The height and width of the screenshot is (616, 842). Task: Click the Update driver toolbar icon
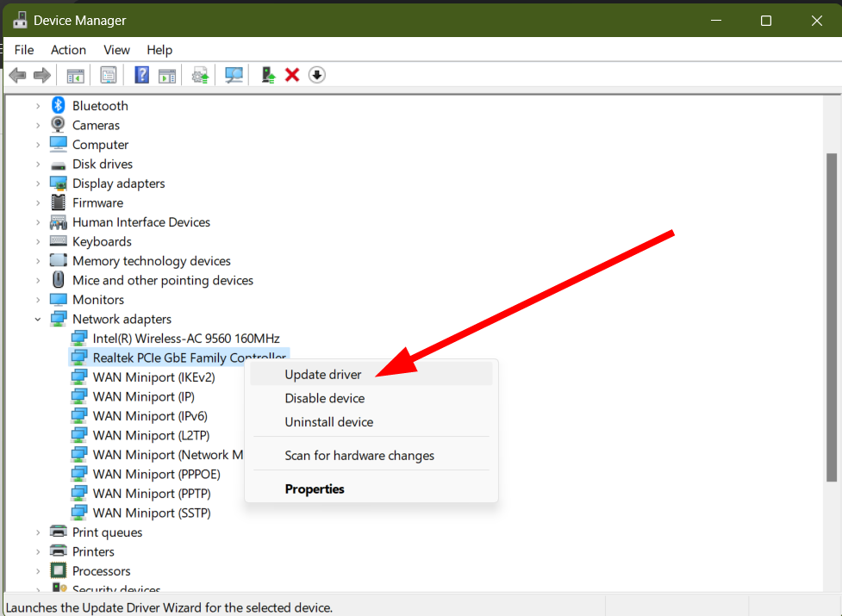pos(200,75)
